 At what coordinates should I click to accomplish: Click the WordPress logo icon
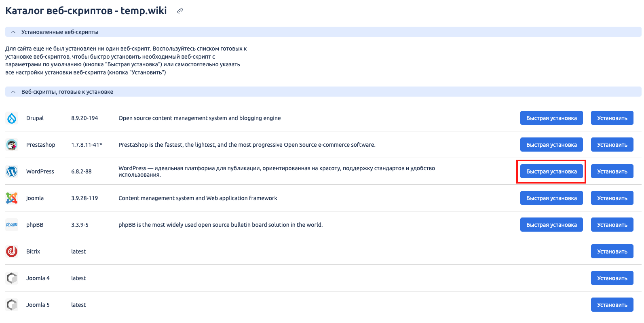12,171
